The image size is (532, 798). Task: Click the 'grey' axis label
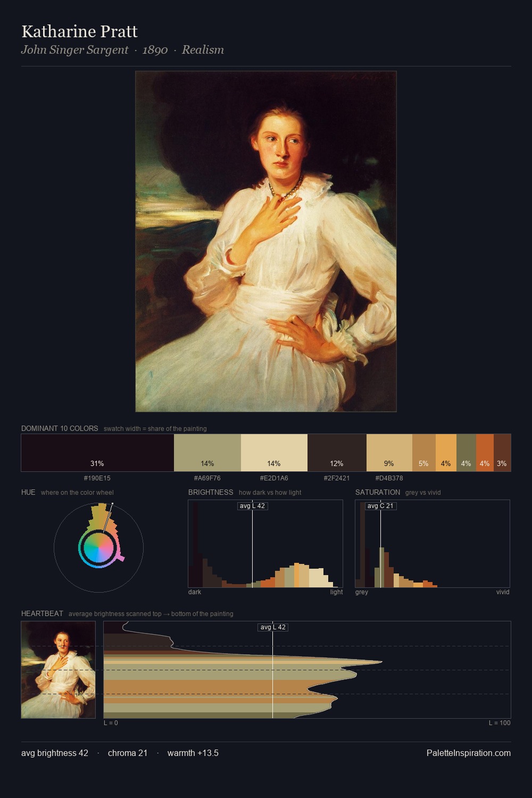point(362,592)
